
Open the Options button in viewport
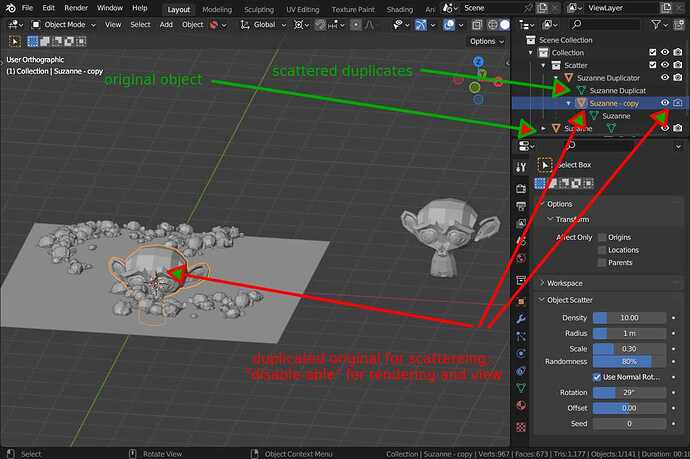coord(486,41)
